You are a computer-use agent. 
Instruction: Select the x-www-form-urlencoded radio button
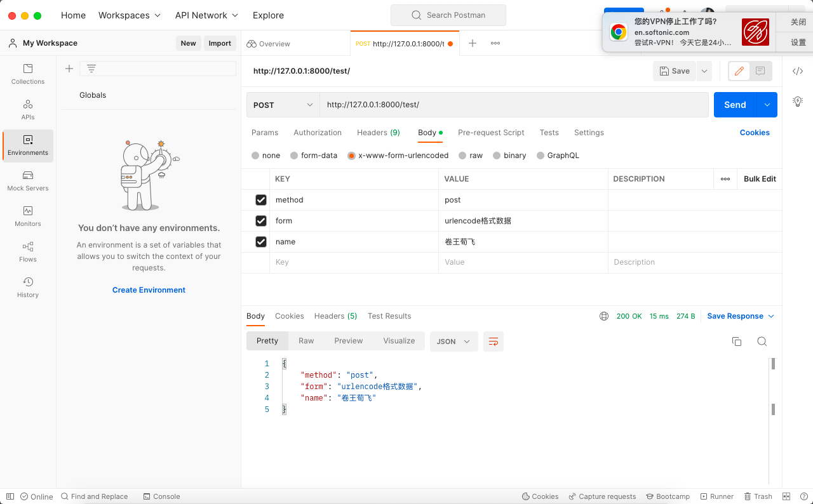(x=351, y=156)
